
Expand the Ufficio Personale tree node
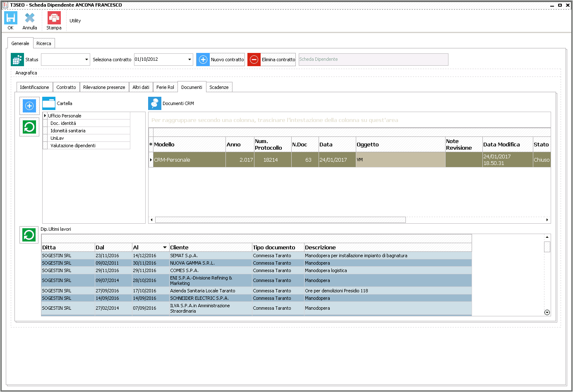(45, 116)
